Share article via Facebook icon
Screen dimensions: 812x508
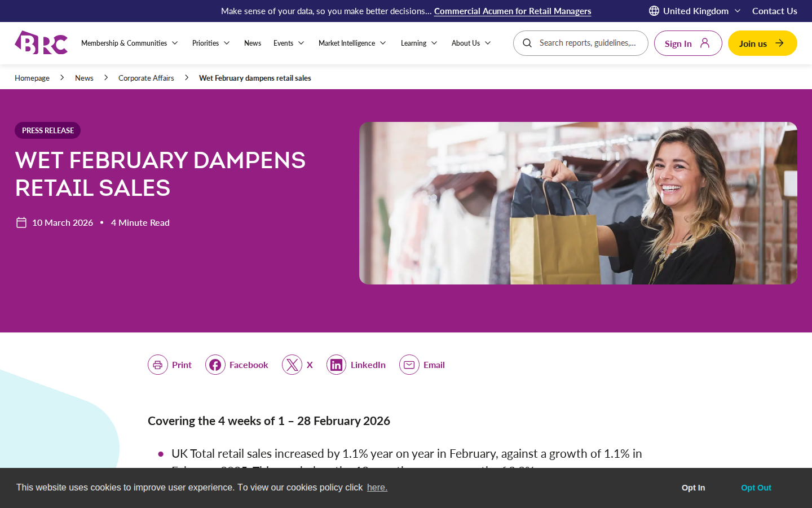coord(215,365)
